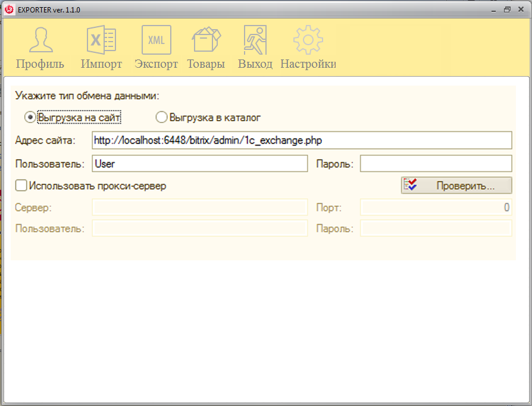Click the Пользователь field containing User
This screenshot has width=532, height=406.
pos(200,163)
